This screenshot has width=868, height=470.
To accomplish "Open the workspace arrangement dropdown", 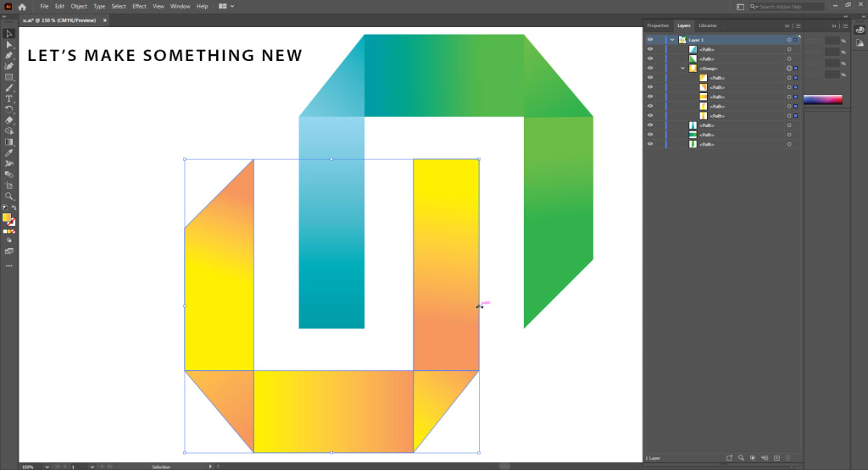I will 225,7.
